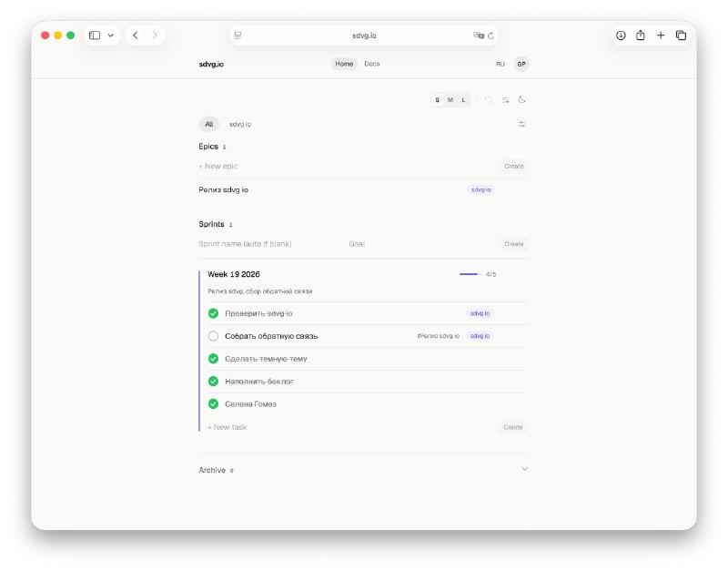
Task: Uncheck the Проверить sdvg io task
Action: 213,313
